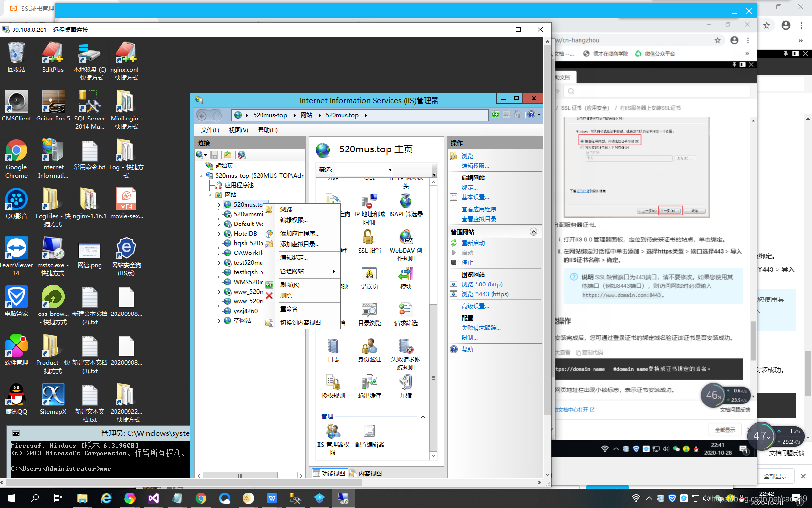Click the IIS back navigation arrow
The height and width of the screenshot is (508, 812).
[202, 115]
